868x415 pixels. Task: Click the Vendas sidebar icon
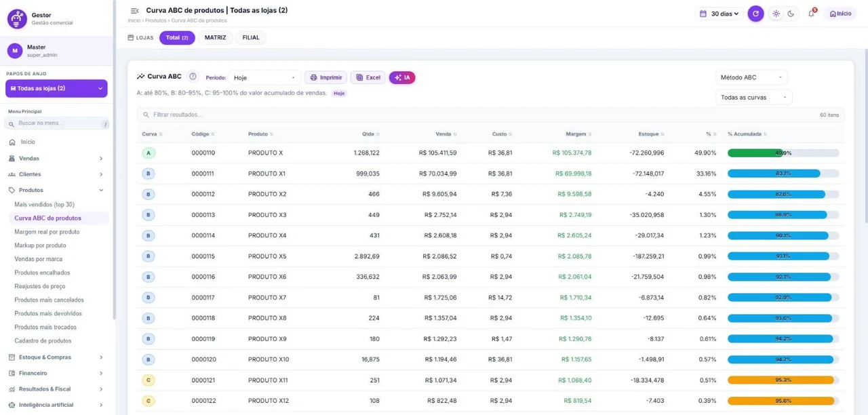click(x=12, y=158)
